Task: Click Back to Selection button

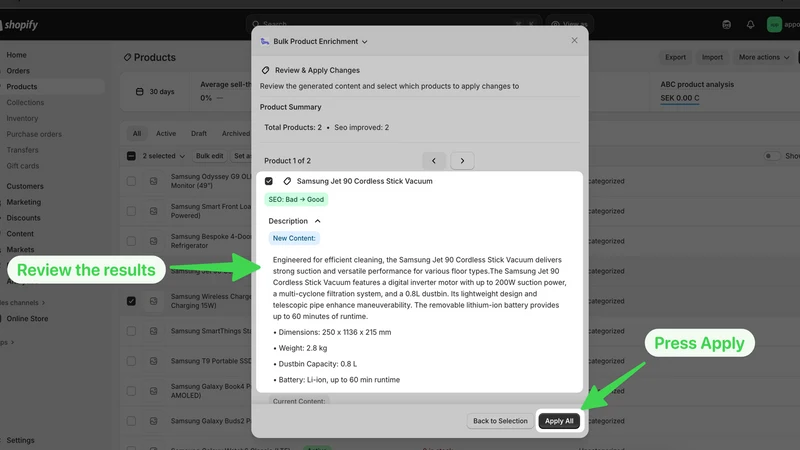Action: (x=500, y=421)
